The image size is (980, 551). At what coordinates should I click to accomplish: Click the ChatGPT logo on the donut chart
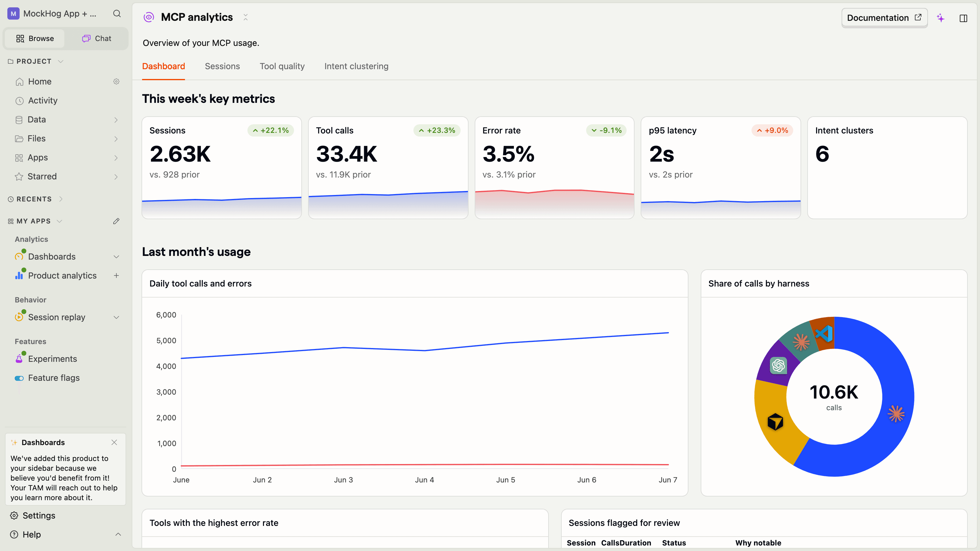pos(778,366)
